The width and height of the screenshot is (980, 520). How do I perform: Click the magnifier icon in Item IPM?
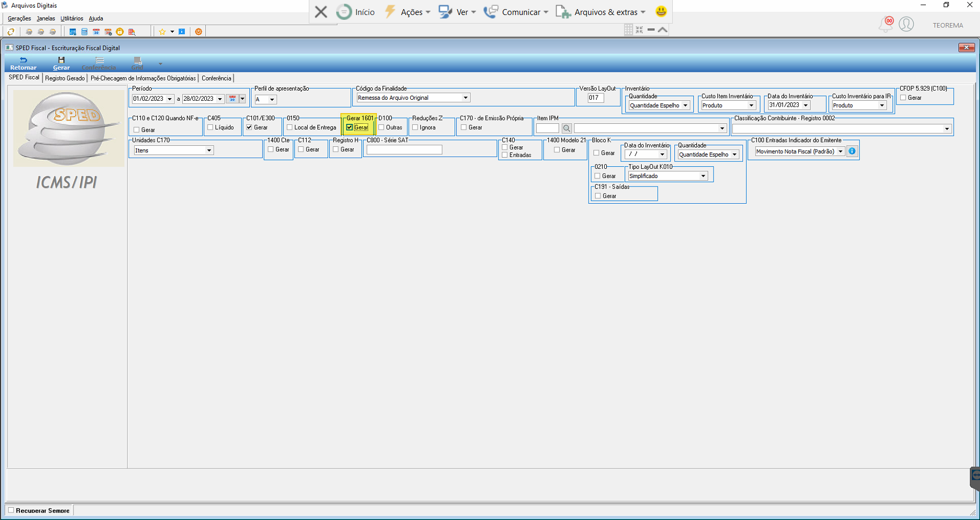tap(566, 129)
